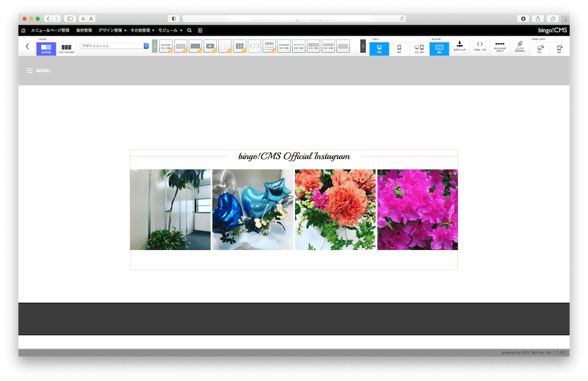This screenshot has width=588, height=381.
Task: Go back with the left arrow in the editor toolbar
Action: tap(27, 46)
